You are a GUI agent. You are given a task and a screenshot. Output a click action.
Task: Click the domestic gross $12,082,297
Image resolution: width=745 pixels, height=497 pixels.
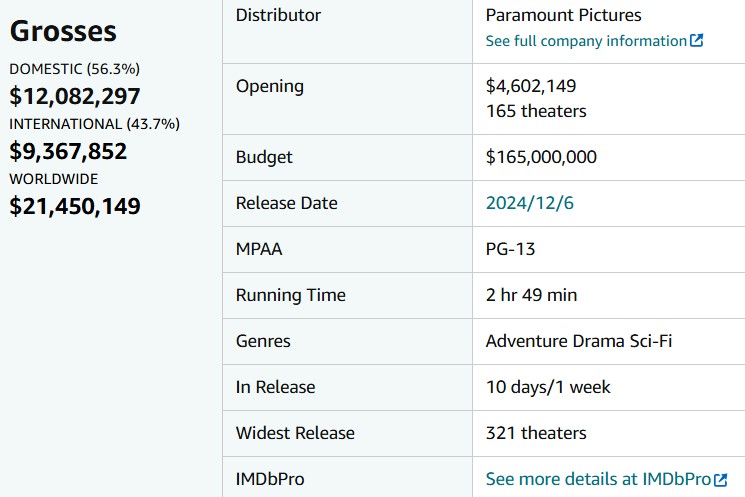click(75, 96)
